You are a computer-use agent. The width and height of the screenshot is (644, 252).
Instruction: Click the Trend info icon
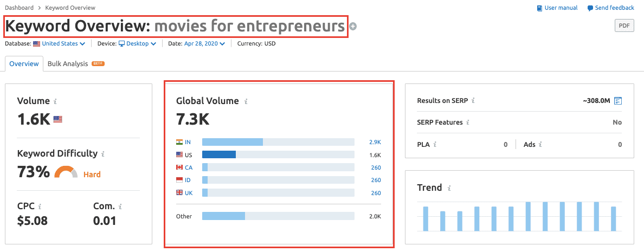[x=449, y=188]
